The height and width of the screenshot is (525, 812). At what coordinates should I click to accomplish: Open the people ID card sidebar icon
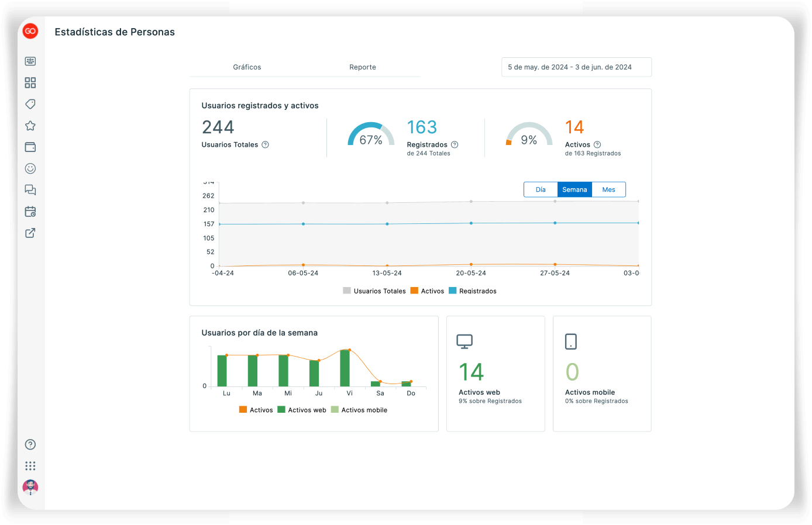pyautogui.click(x=30, y=61)
